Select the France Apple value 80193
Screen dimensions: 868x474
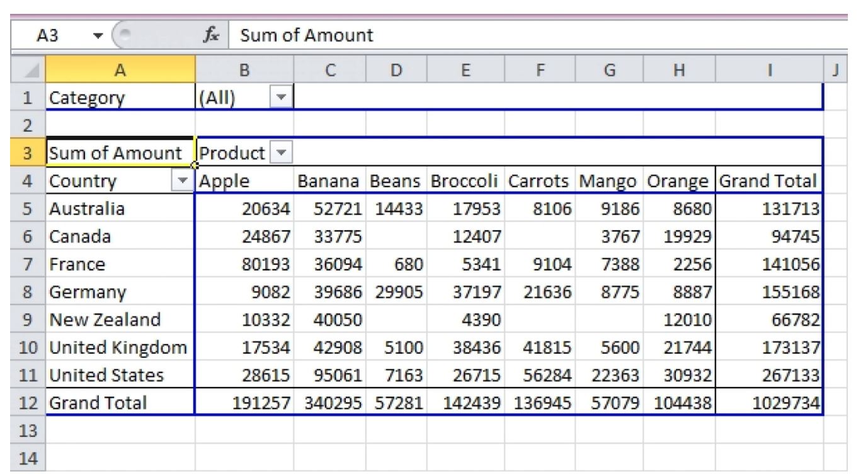[244, 264]
